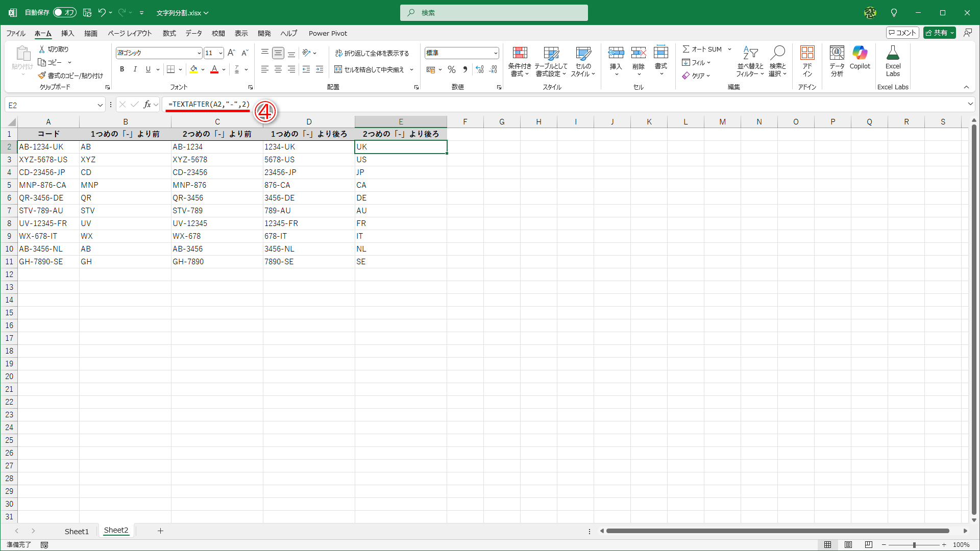The height and width of the screenshot is (551, 980).
Task: Open the font name dropdown
Action: click(199, 53)
